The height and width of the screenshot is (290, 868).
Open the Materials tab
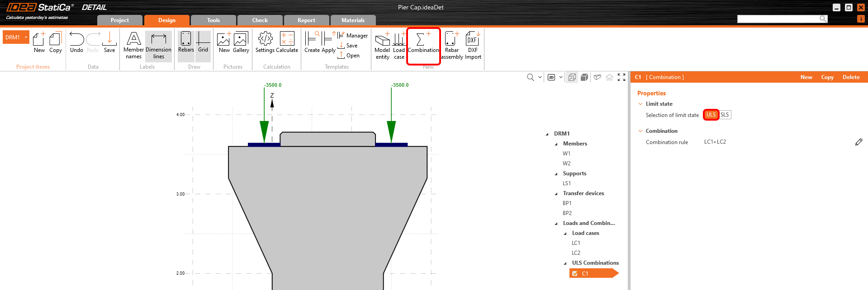[x=353, y=20]
